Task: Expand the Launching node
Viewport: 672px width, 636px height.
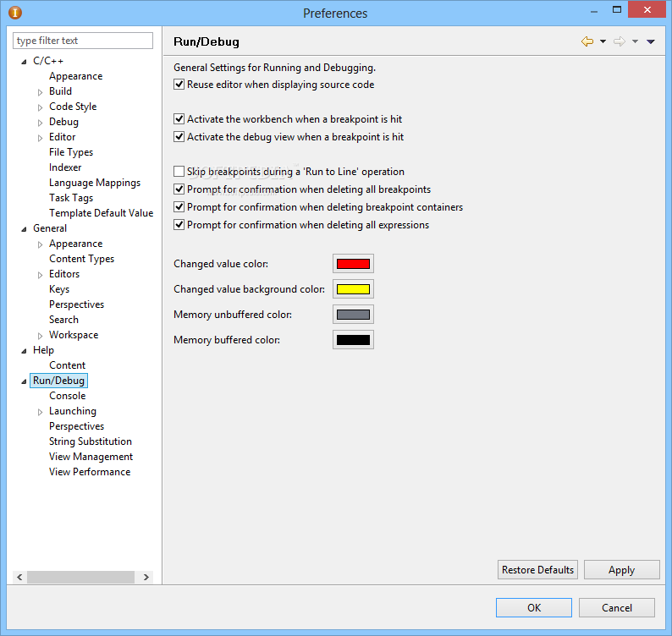Action: pyautogui.click(x=40, y=412)
